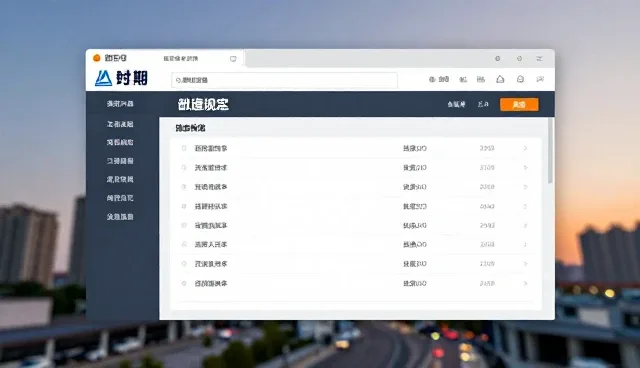Switch to the second browser tab

[x=200, y=59]
